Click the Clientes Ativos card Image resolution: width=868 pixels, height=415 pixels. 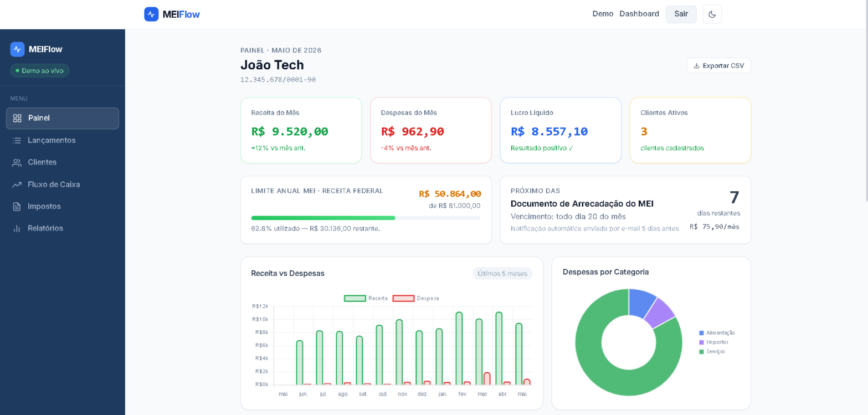pyautogui.click(x=690, y=131)
